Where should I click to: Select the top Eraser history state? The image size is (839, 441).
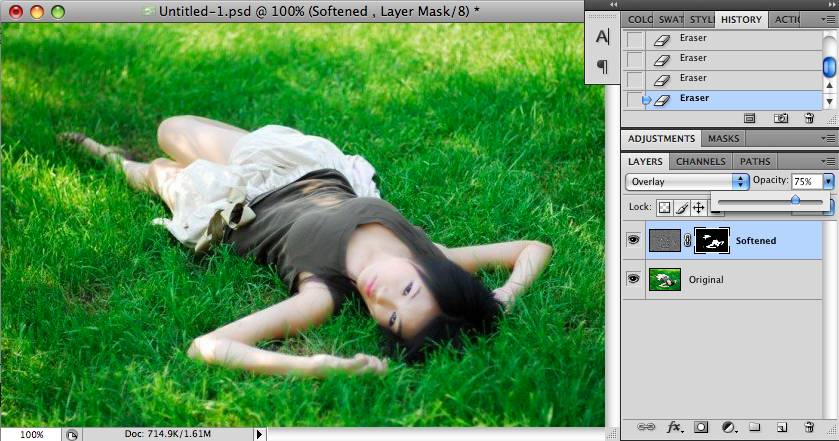722,39
